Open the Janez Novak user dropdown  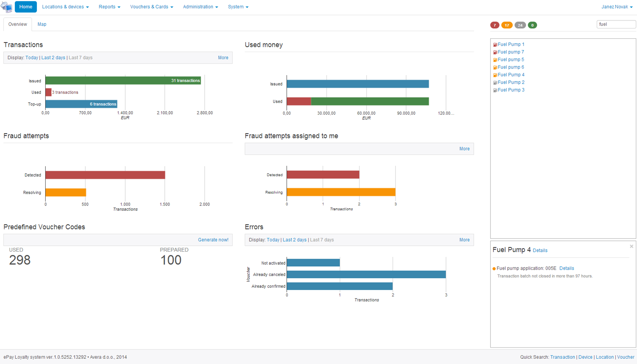pyautogui.click(x=617, y=7)
